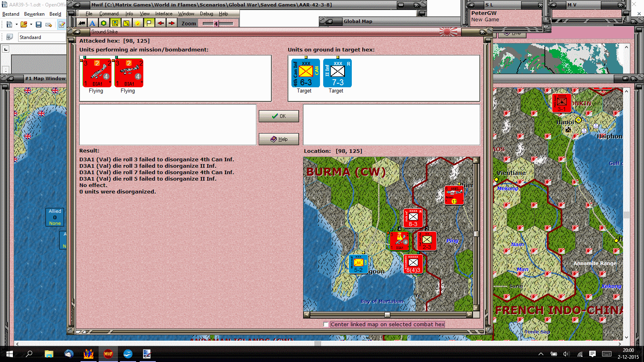
Task: Click the weather sun toolbar icon
Action: [138, 23]
